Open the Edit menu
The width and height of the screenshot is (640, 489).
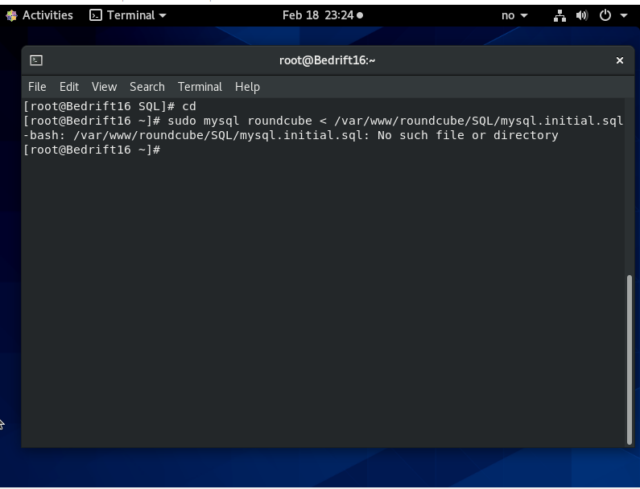tap(68, 87)
